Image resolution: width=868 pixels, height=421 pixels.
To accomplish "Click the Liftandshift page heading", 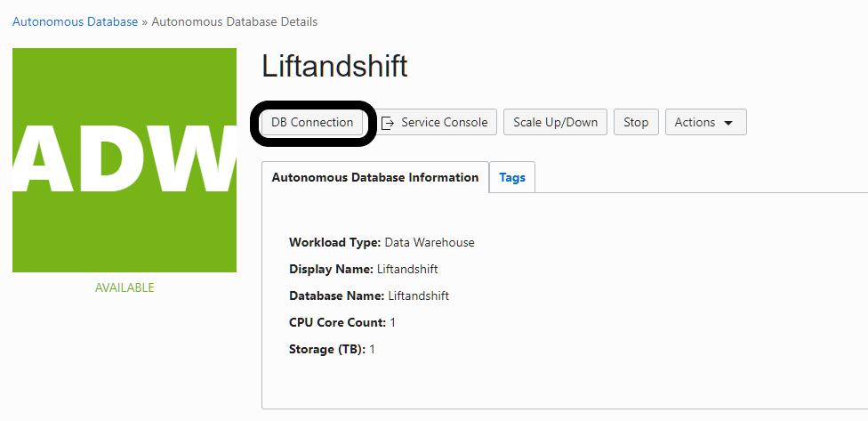I will tap(334, 66).
